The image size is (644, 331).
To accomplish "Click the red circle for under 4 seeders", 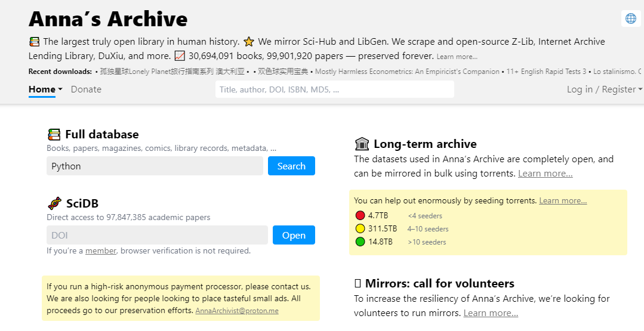I will 360,215.
